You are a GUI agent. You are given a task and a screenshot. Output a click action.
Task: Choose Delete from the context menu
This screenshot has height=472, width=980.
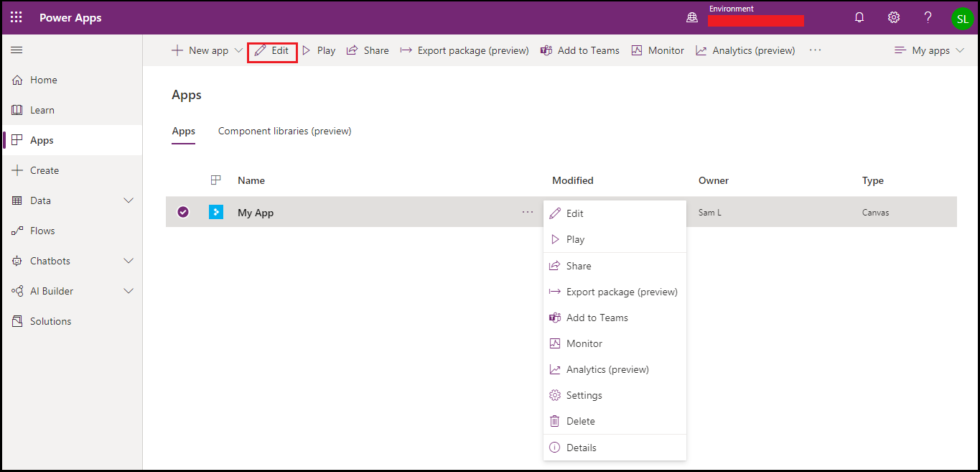click(615, 421)
